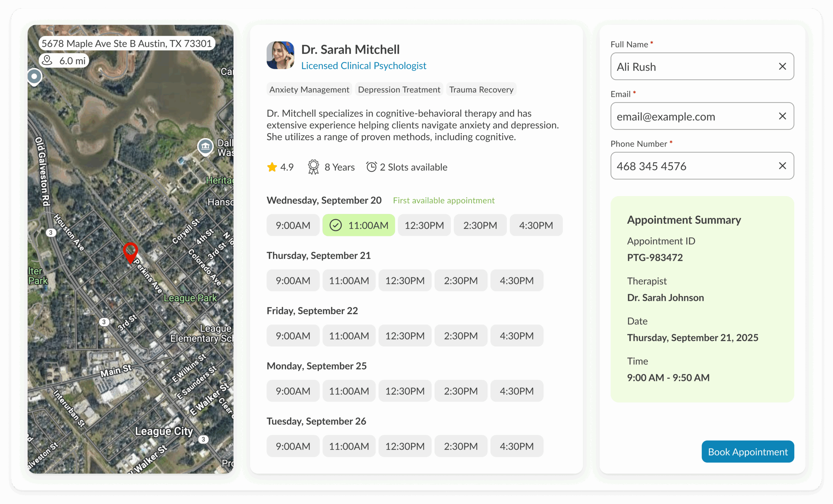Choose Friday 11:00AM time slot
This screenshot has height=504, width=833.
coord(349,336)
